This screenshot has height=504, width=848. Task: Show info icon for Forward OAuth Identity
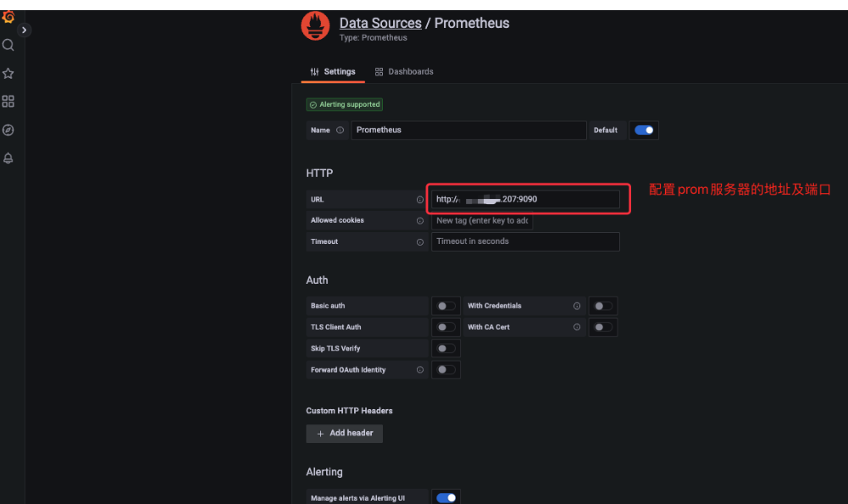(x=419, y=370)
